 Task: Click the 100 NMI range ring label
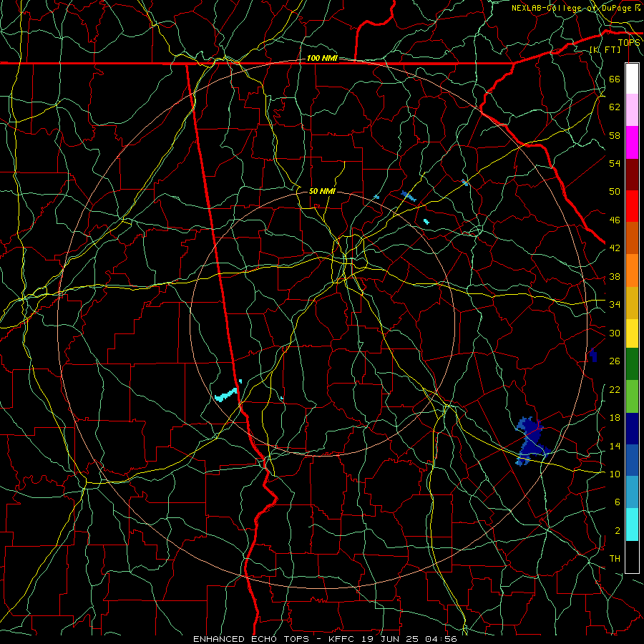(x=322, y=59)
